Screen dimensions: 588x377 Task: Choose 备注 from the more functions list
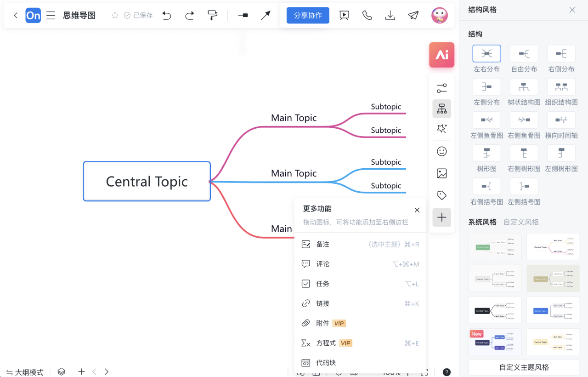323,244
